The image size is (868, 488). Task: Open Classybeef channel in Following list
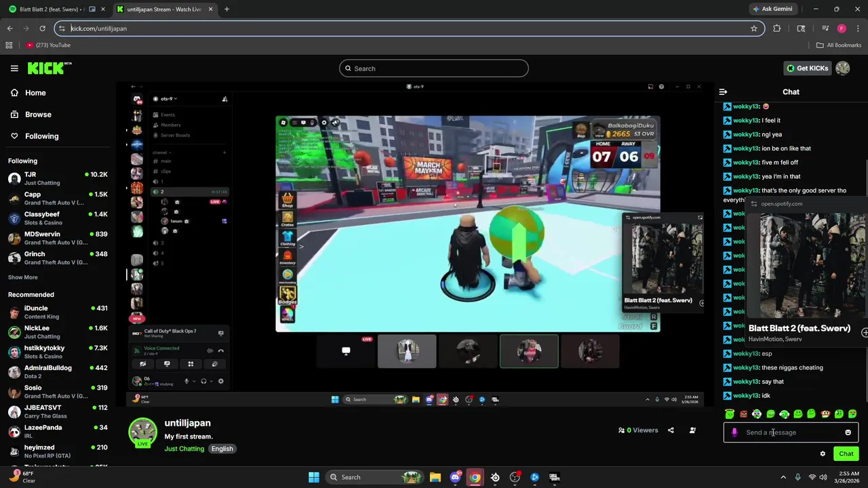click(58, 218)
